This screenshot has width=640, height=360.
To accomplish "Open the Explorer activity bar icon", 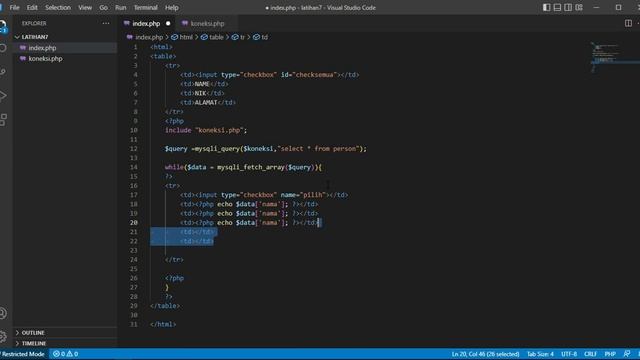I will click(3, 27).
